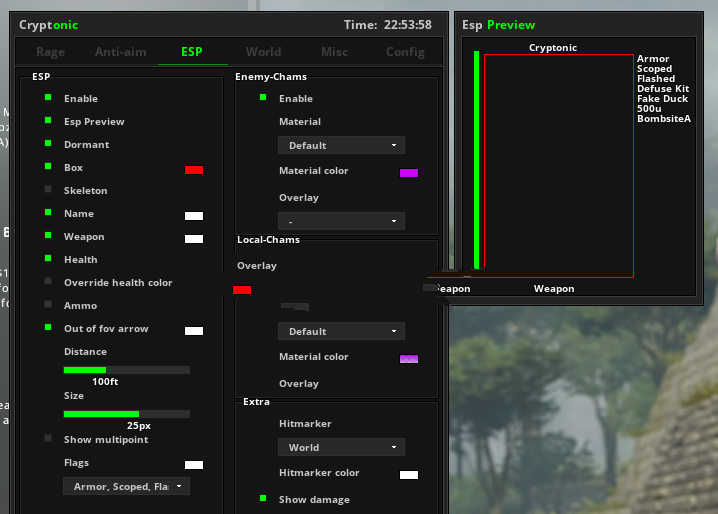Expand the Hitmarker World dropdown
This screenshot has width=718, height=514.
pyautogui.click(x=340, y=447)
